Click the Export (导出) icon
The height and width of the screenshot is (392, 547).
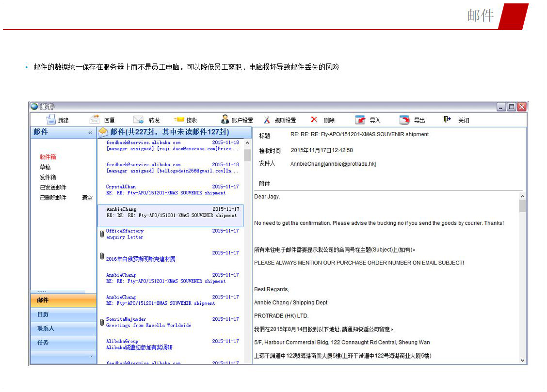coord(404,120)
